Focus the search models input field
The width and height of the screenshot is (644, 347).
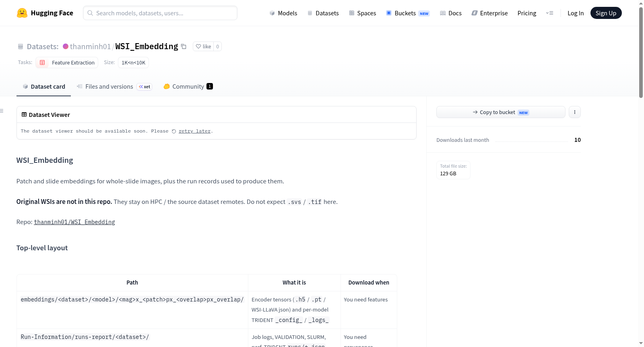(160, 13)
